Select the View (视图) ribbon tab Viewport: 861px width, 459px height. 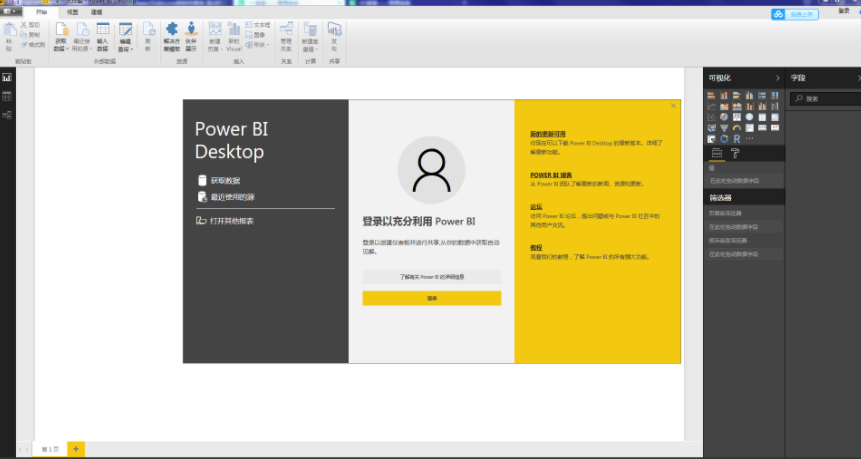pyautogui.click(x=72, y=12)
